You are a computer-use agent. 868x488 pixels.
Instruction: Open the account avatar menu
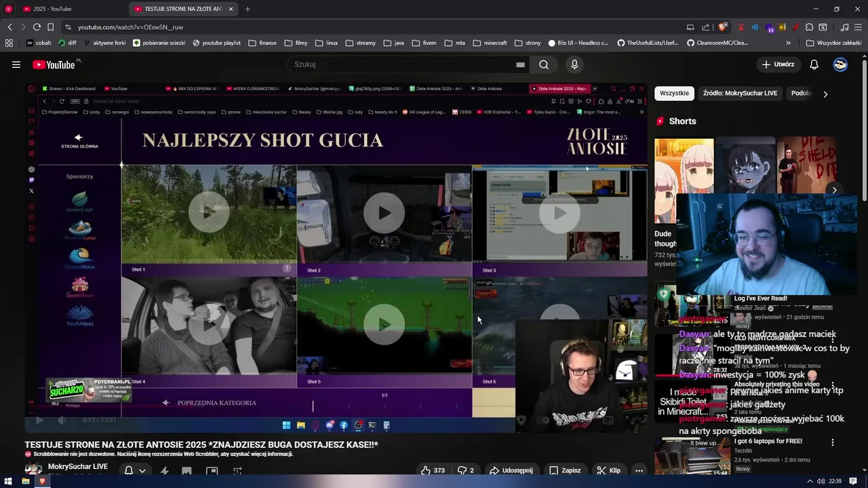pos(840,64)
